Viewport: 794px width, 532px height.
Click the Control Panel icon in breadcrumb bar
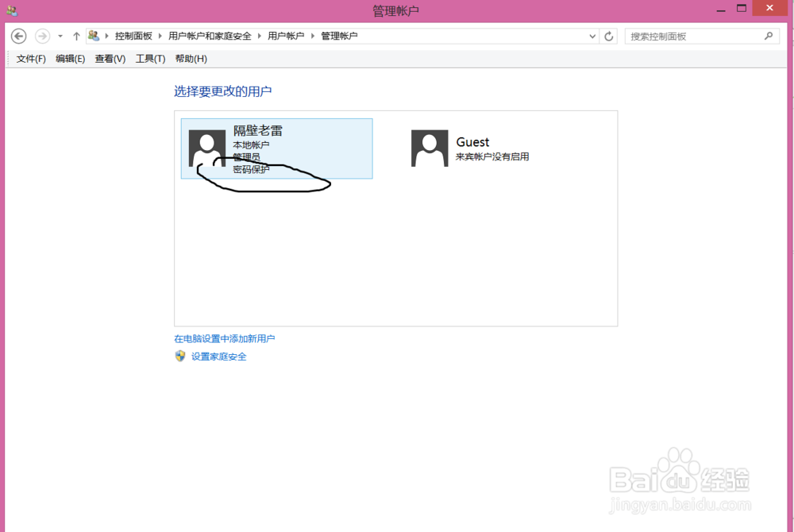pyautogui.click(x=94, y=36)
